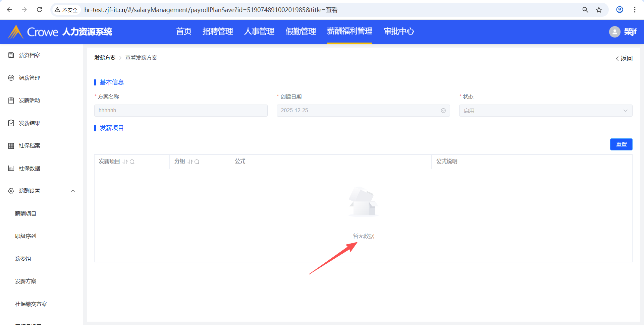Click the 薪资档案 sidebar icon
644x325 pixels.
pyautogui.click(x=11, y=55)
